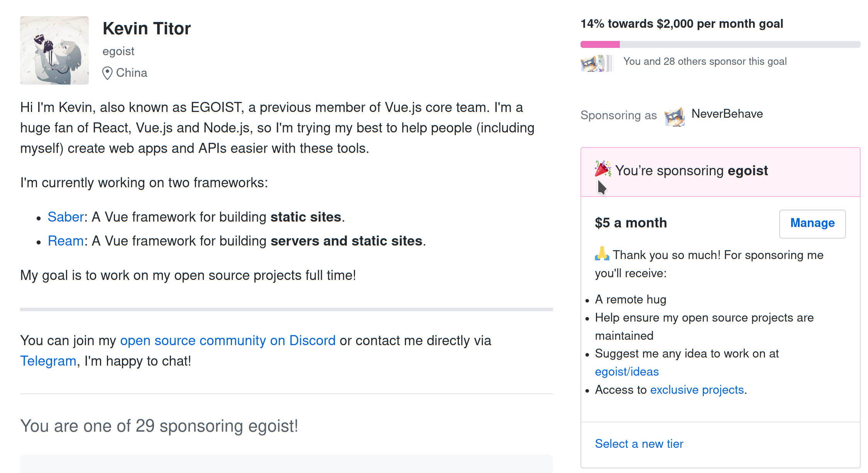Click the praying hands emoji
This screenshot has width=868, height=473.
(602, 254)
